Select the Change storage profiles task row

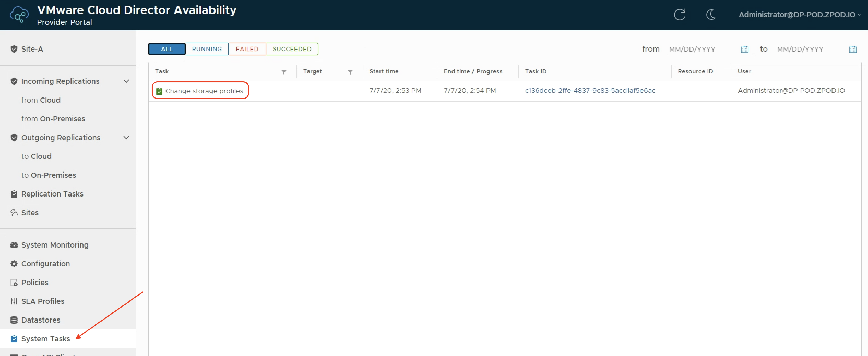[x=204, y=91]
